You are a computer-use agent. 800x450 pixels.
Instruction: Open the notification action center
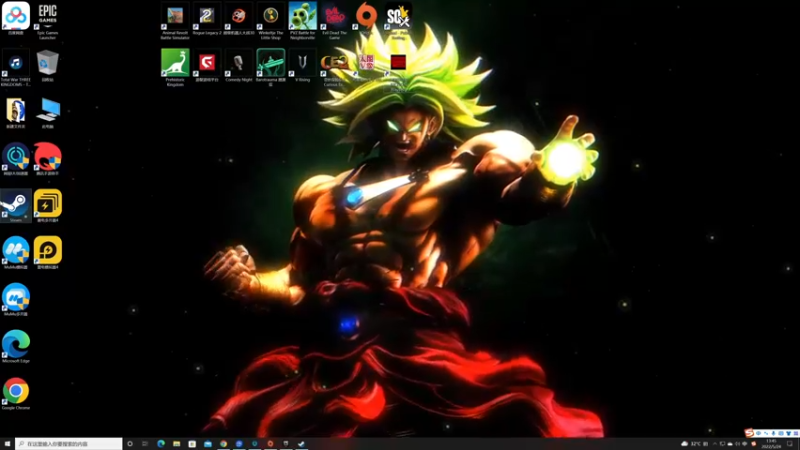pyautogui.click(x=790, y=444)
